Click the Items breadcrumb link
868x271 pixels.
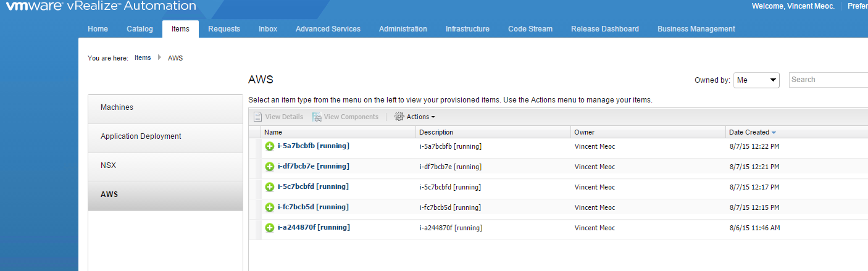pos(143,58)
